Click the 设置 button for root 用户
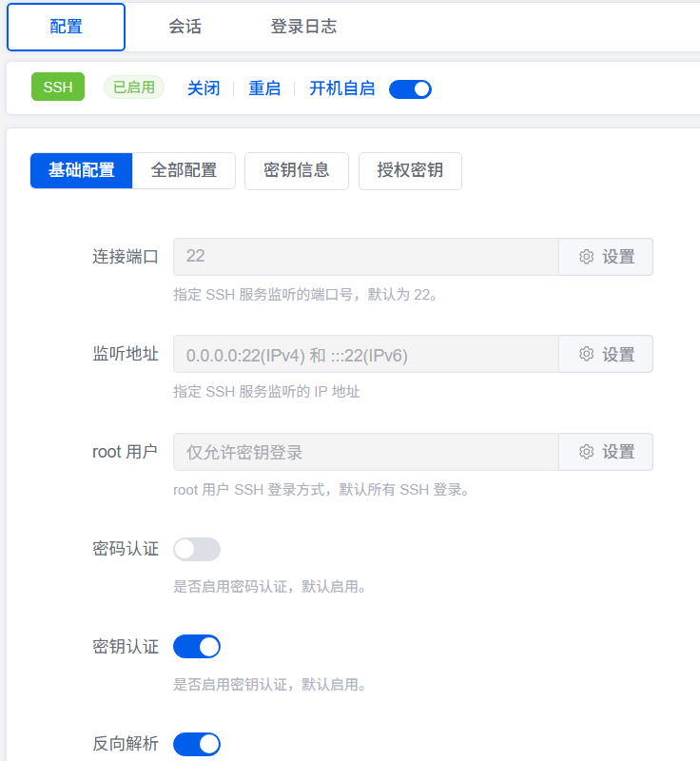The height and width of the screenshot is (761, 700). coord(606,452)
